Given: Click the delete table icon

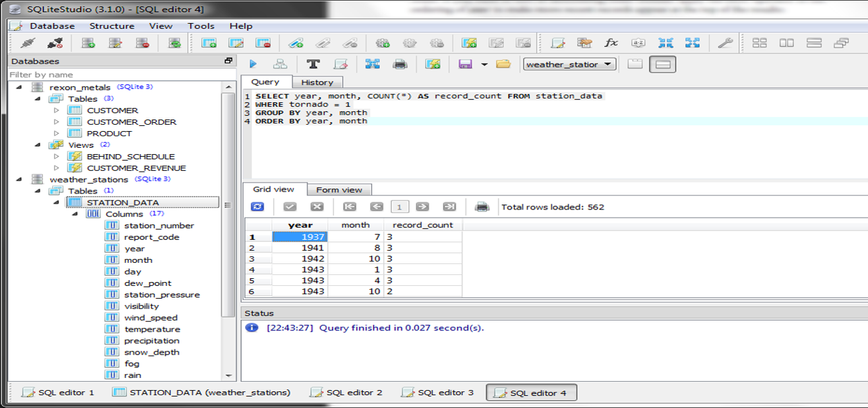Looking at the screenshot, I should 263,43.
